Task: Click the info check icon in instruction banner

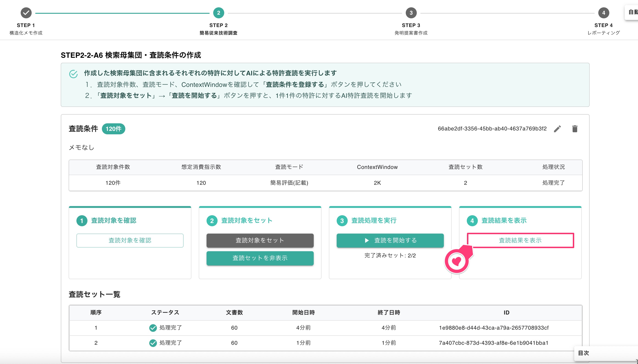Action: point(73,74)
